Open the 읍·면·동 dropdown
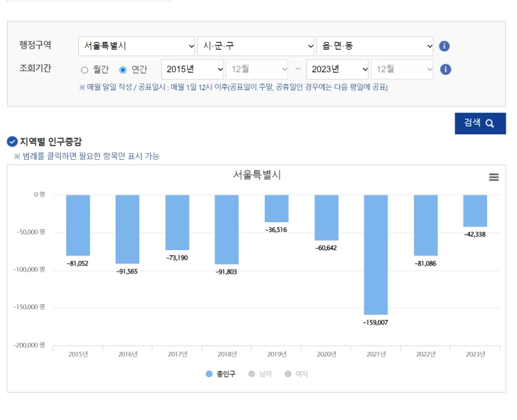Screen dimensions: 517x420 (x=375, y=46)
